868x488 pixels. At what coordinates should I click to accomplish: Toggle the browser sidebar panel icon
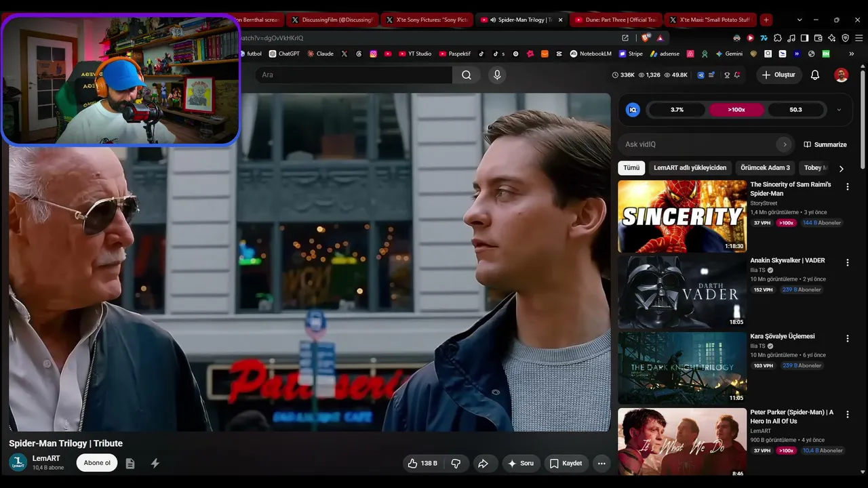click(804, 38)
